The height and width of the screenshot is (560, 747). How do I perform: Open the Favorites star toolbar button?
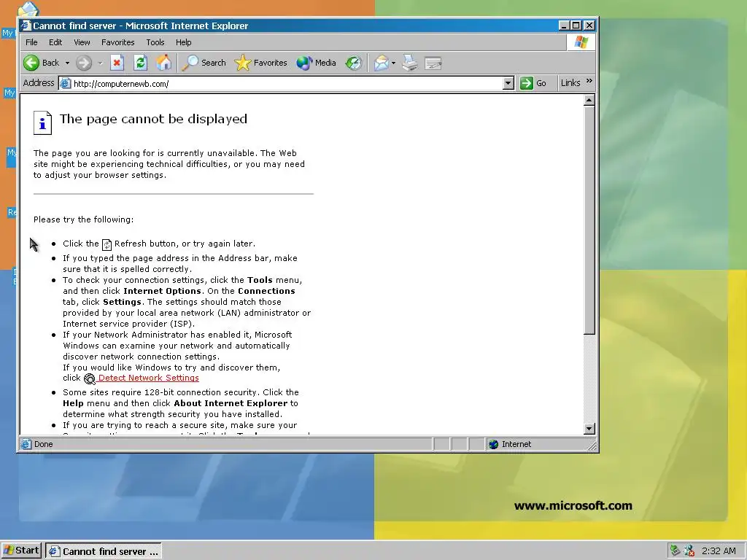(x=261, y=63)
